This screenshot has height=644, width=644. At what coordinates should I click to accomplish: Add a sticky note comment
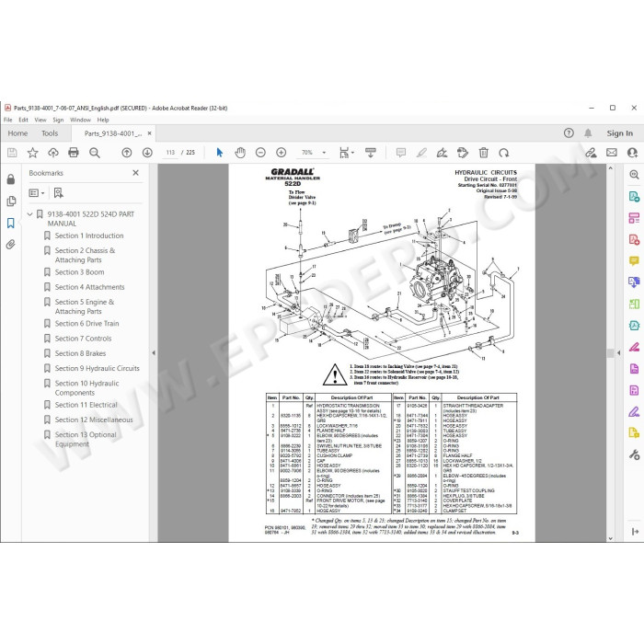pyautogui.click(x=401, y=153)
